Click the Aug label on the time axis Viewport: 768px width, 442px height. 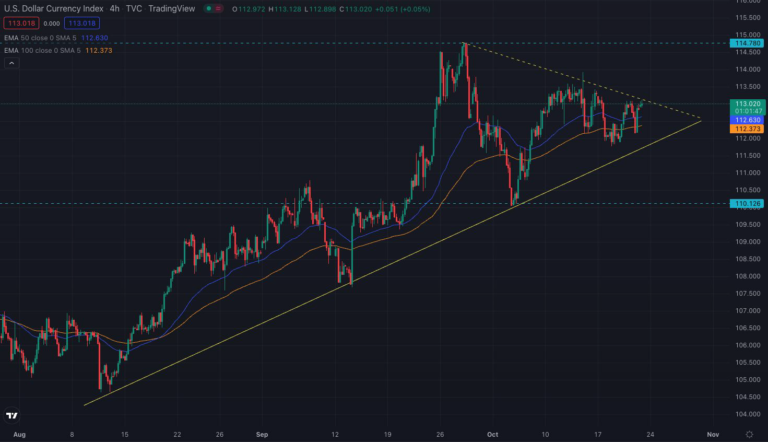[x=19, y=434]
